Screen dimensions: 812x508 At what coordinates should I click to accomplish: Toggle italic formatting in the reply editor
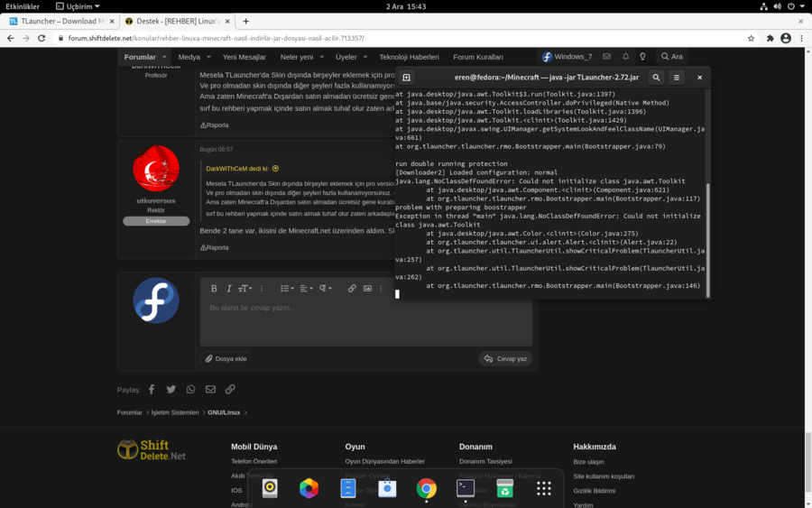[228, 289]
